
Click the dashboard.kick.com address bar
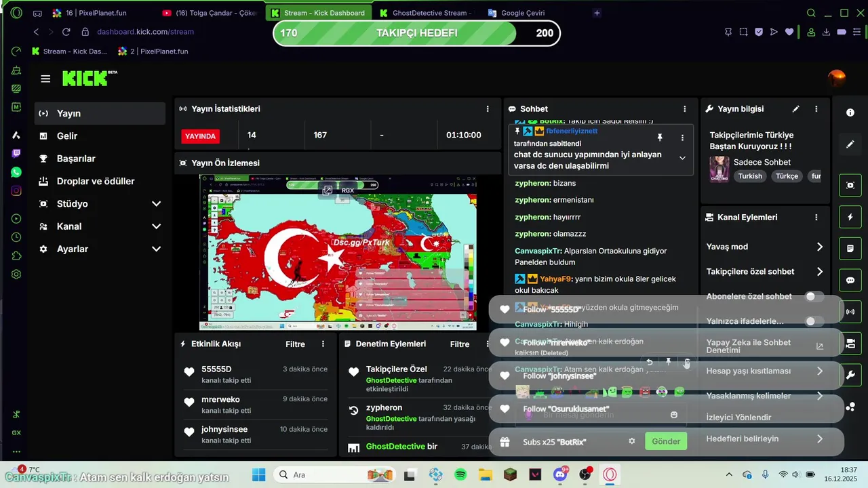(145, 32)
